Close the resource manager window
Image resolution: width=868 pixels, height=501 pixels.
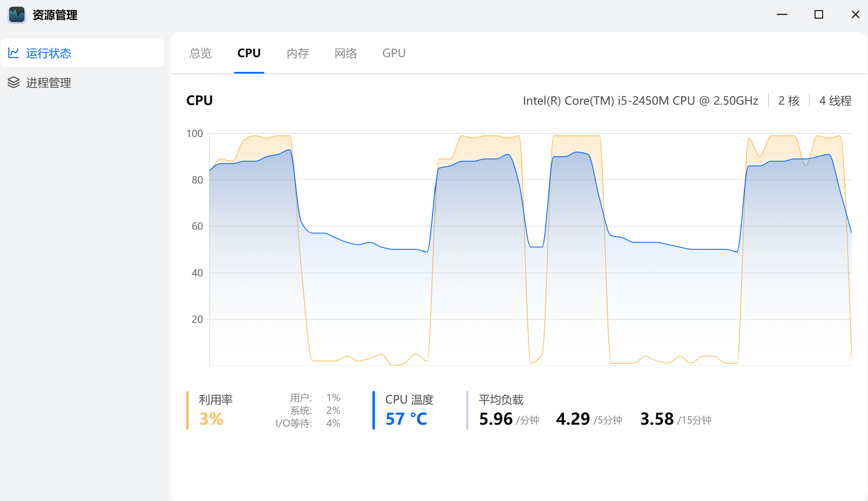(x=855, y=15)
